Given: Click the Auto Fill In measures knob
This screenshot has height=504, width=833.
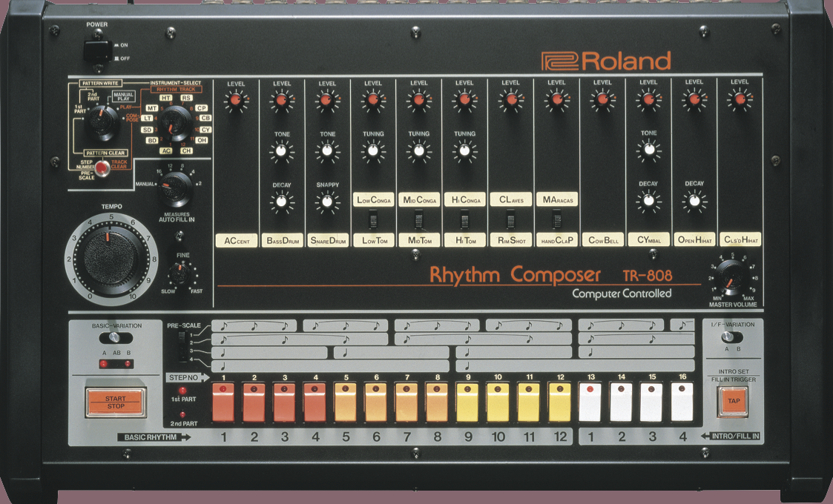Looking at the screenshot, I should click(175, 188).
